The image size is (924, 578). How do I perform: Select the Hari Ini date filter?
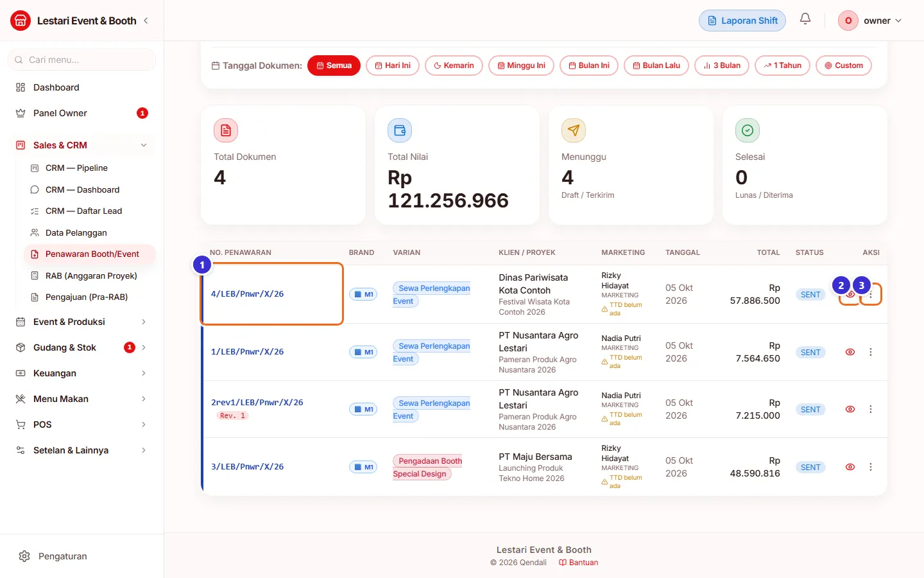click(393, 66)
